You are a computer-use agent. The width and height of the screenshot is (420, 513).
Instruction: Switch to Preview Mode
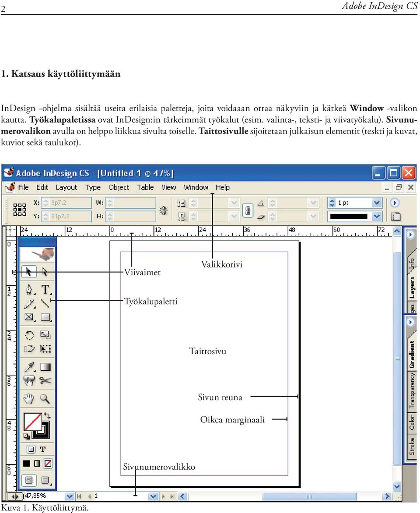point(45,480)
